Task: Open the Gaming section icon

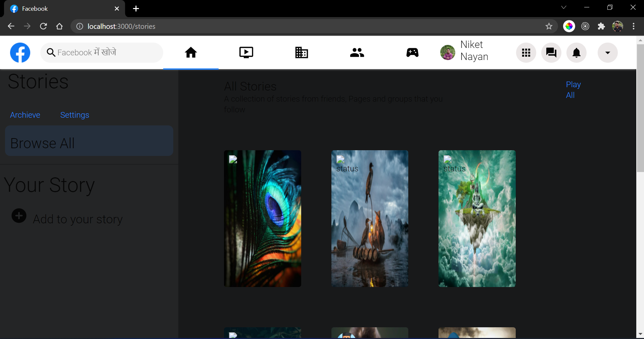Action: tap(412, 52)
